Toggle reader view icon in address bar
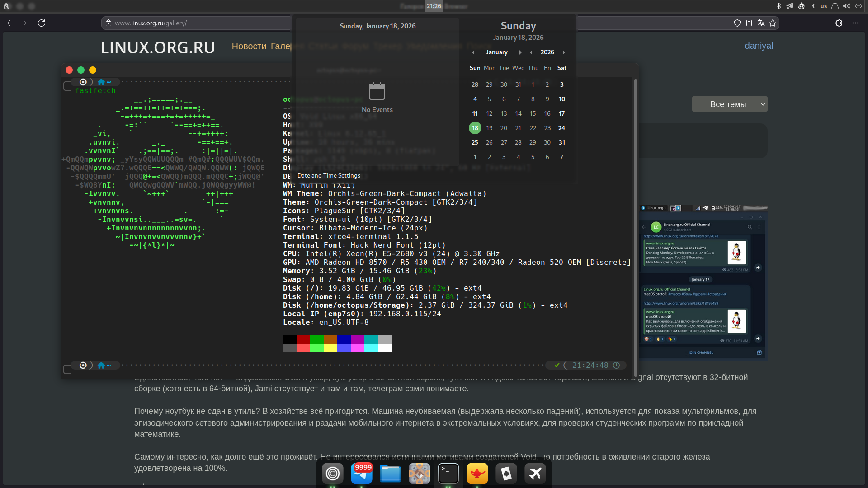868x488 pixels. coord(749,23)
